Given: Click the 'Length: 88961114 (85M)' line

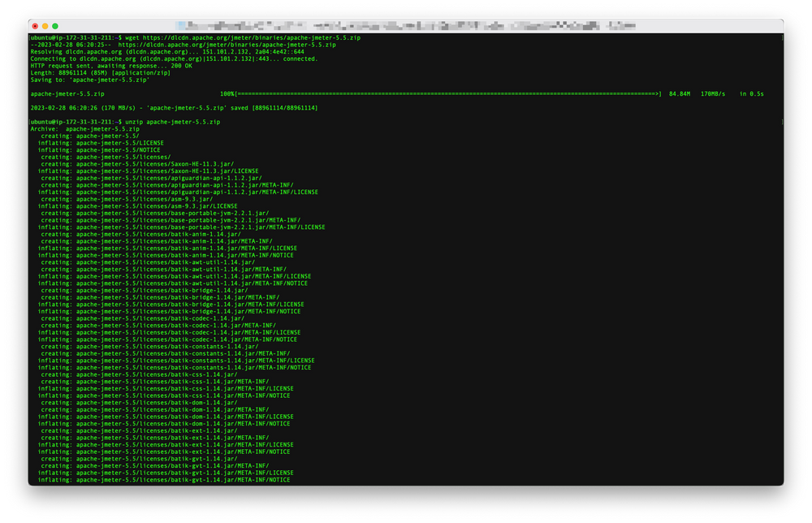Looking at the screenshot, I should tap(101, 73).
